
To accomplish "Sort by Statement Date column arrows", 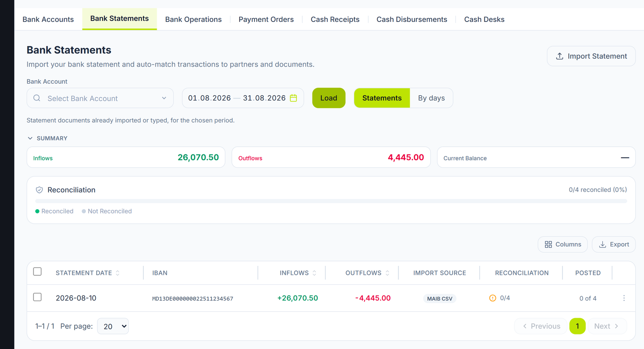I will coord(118,273).
